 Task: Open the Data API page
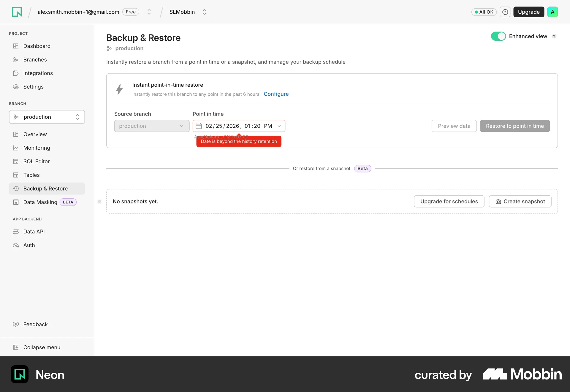point(47,232)
